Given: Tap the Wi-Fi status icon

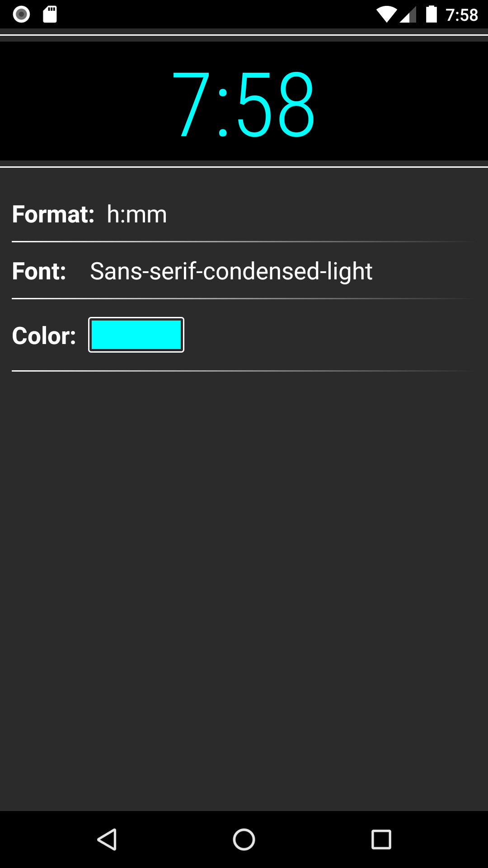Looking at the screenshot, I should point(386,14).
